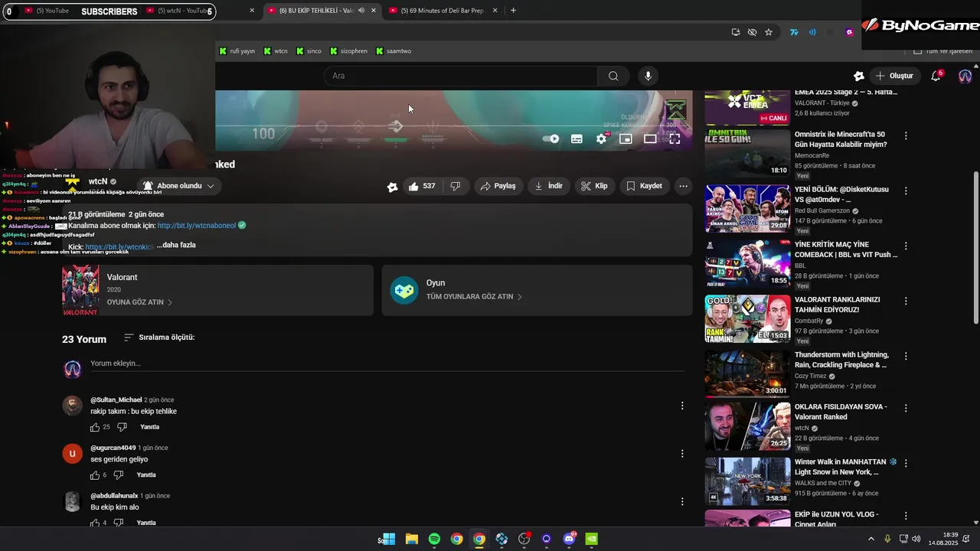This screenshot has height=551, width=980.
Task: Open a new browser tab
Action: point(513,11)
